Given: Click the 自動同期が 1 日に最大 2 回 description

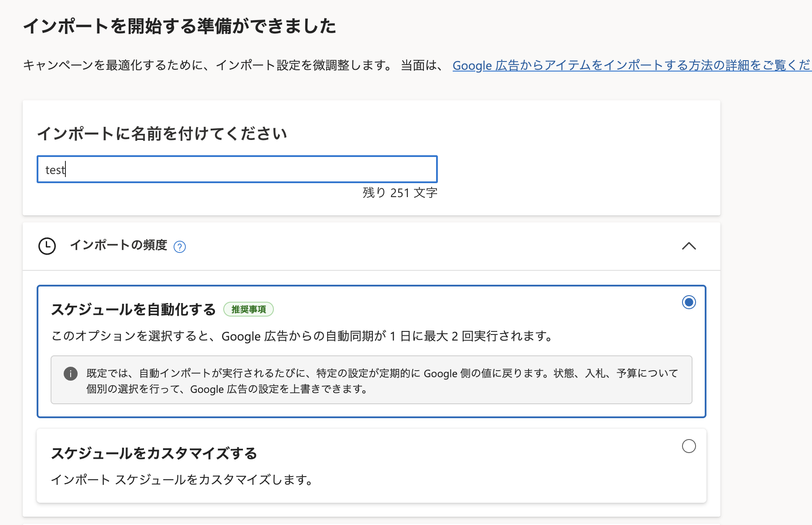Looking at the screenshot, I should (302, 336).
